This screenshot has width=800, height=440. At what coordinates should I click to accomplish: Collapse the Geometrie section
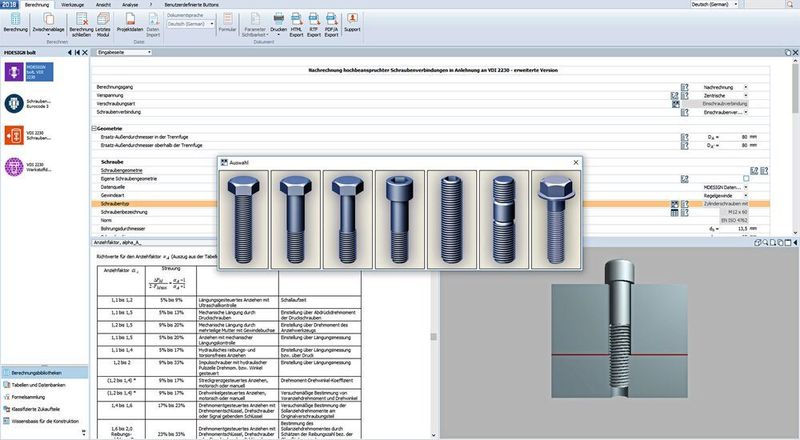[94, 129]
